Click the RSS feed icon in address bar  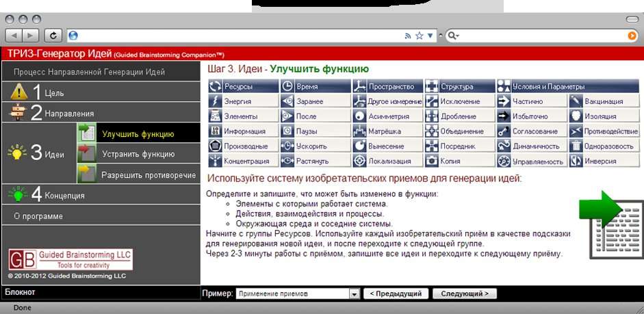408,36
